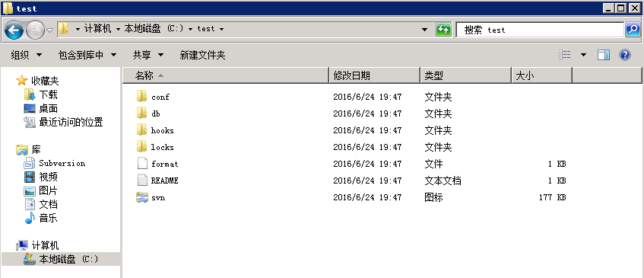Select the README text document icon

[x=141, y=180]
